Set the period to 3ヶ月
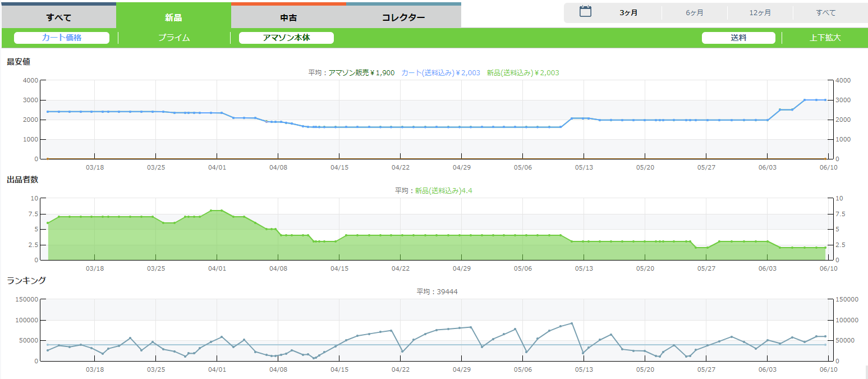The width and height of the screenshot is (868, 379). (x=628, y=12)
